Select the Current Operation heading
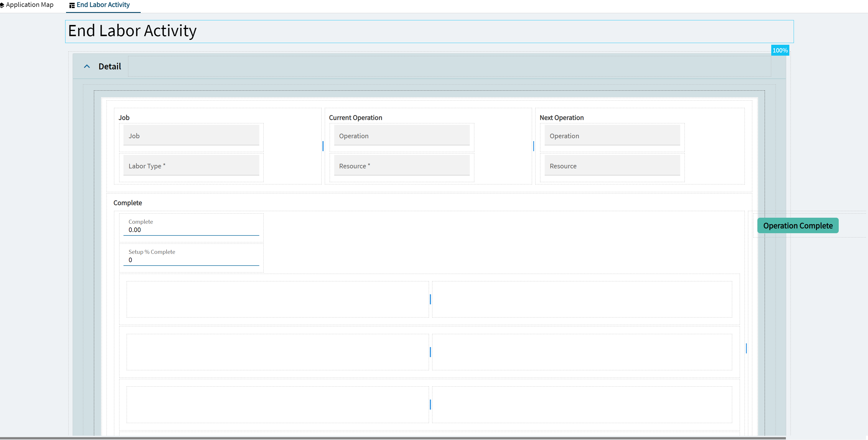 (x=355, y=118)
